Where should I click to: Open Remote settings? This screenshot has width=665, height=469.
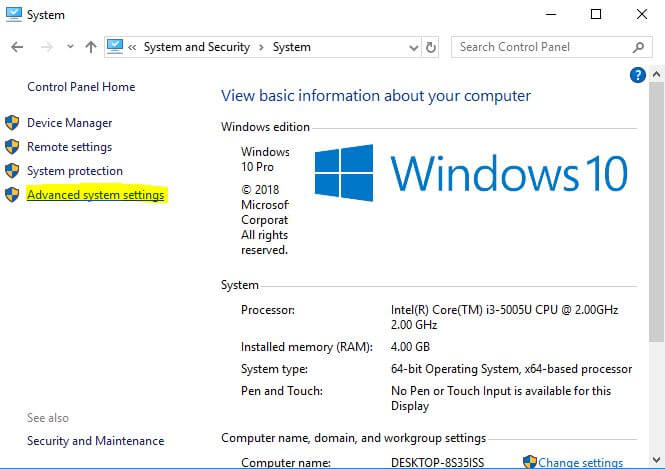[70, 147]
